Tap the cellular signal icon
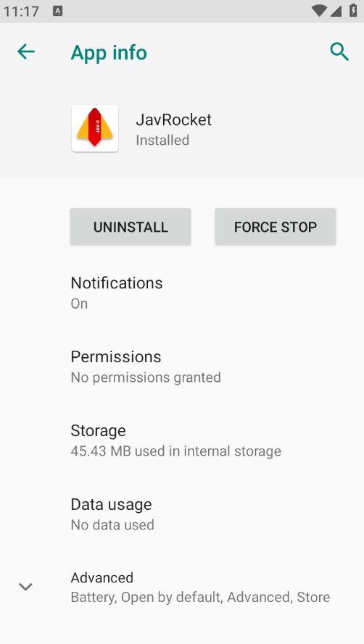 coord(336,11)
